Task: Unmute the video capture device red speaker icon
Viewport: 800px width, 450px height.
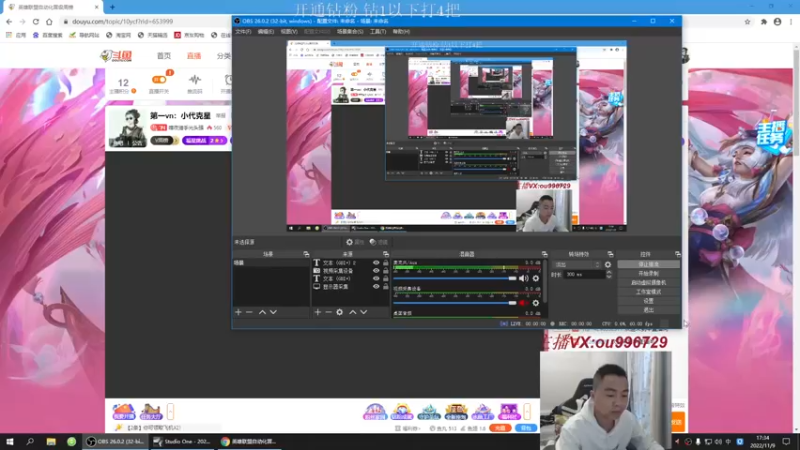Action: (x=523, y=303)
